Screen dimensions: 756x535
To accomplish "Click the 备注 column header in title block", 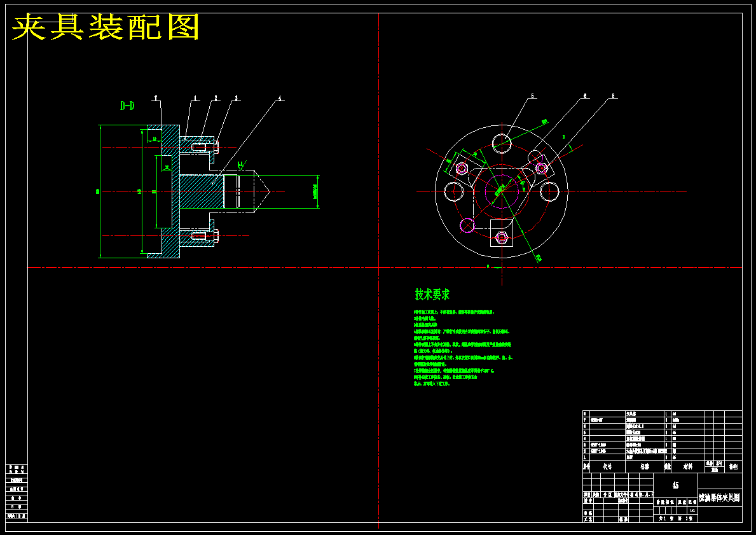I will point(733,466).
